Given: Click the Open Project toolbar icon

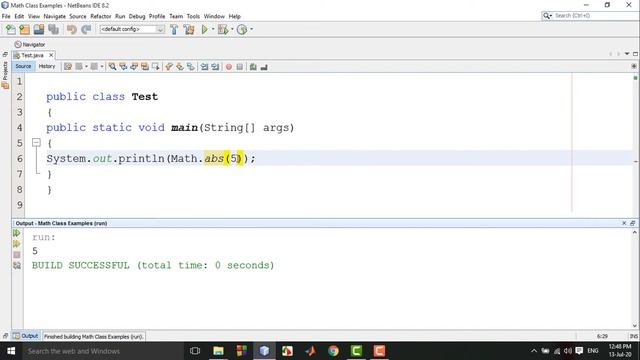Looking at the screenshot, I should (39, 29).
